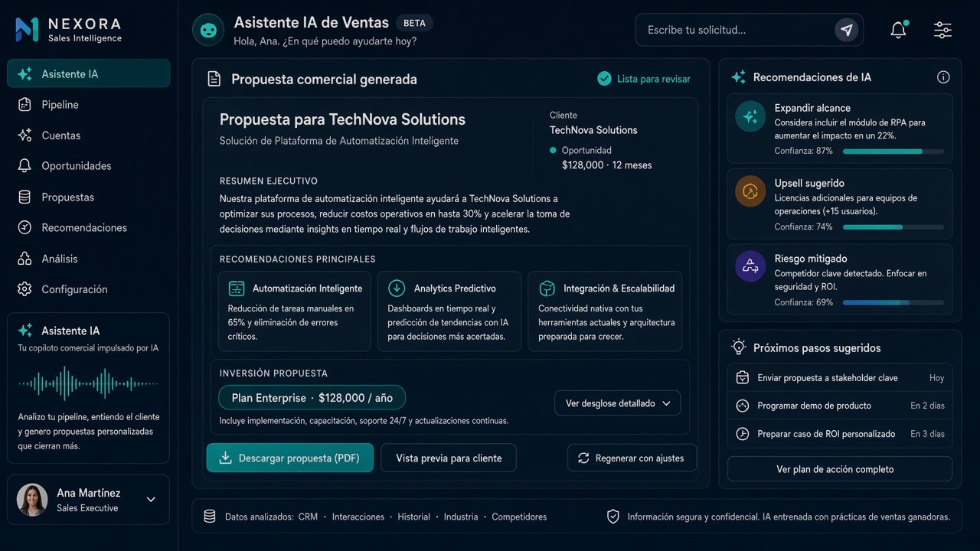The image size is (980, 551).
Task: Click the database icon beside Datos analizados
Action: point(209,517)
